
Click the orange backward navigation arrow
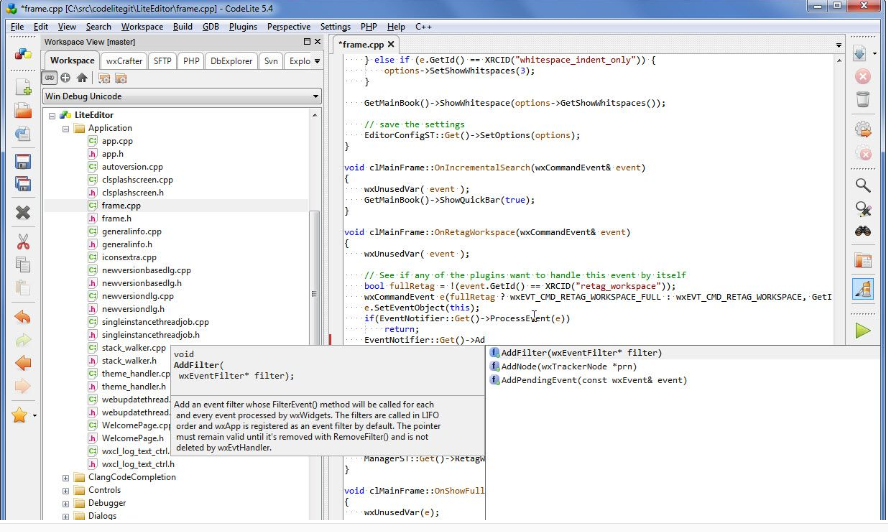point(23,363)
